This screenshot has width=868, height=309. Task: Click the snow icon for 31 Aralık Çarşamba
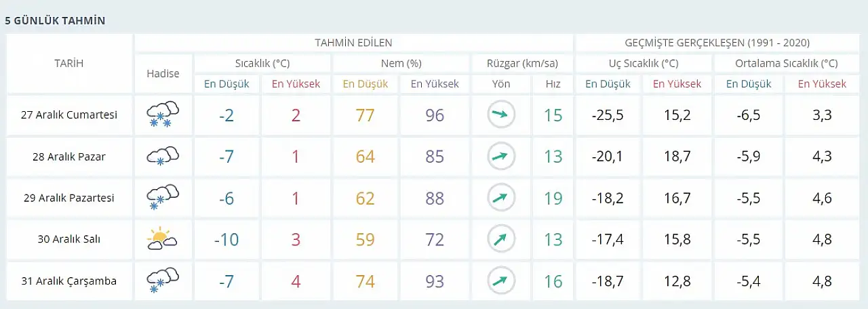pos(163,281)
